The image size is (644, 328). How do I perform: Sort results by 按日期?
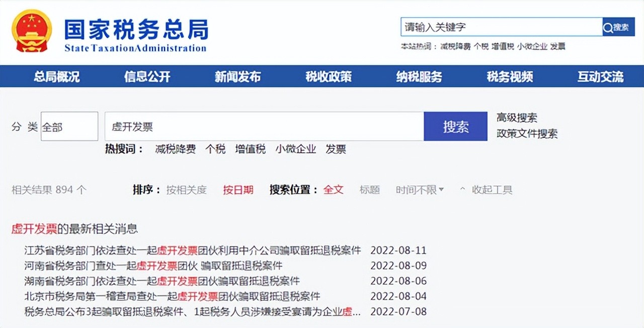click(238, 190)
